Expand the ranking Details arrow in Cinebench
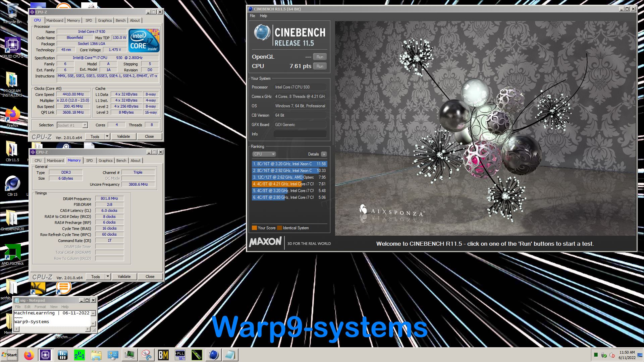 click(x=324, y=154)
